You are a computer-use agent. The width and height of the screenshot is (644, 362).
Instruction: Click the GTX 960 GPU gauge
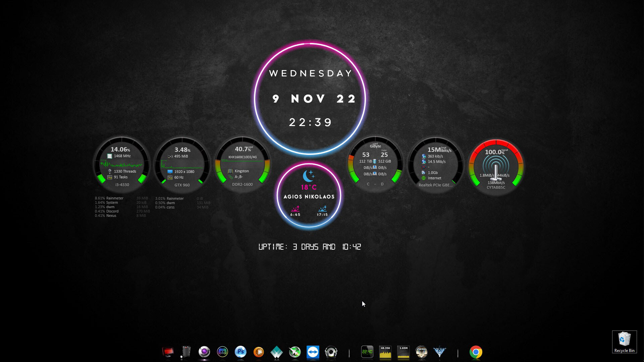pyautogui.click(x=182, y=165)
